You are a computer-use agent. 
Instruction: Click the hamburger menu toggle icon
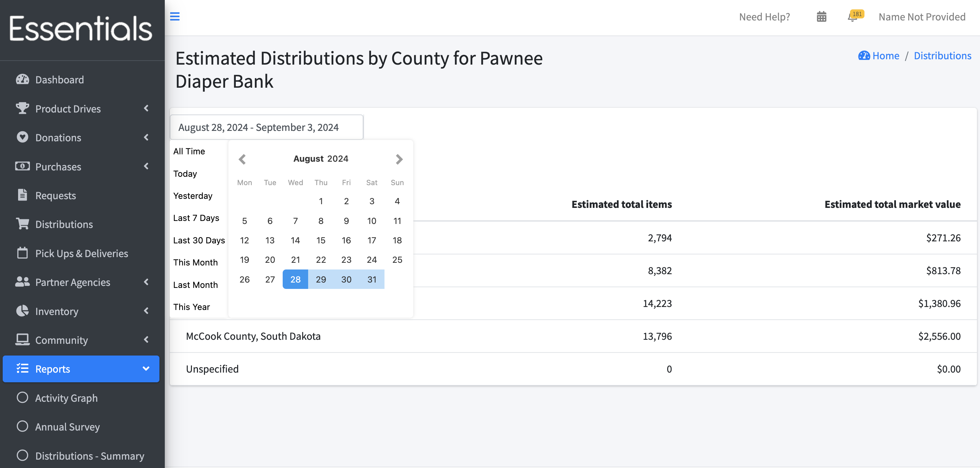click(174, 17)
